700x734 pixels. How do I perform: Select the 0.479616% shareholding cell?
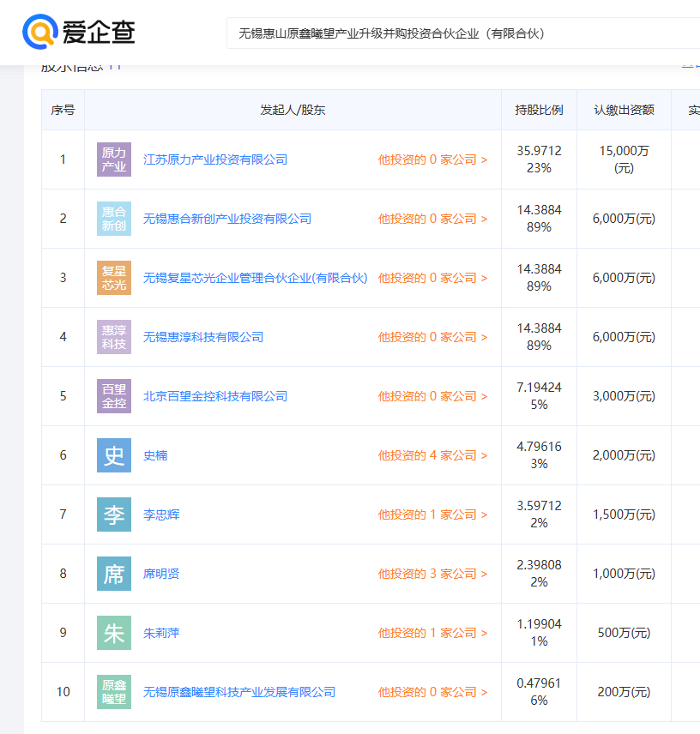(x=539, y=692)
